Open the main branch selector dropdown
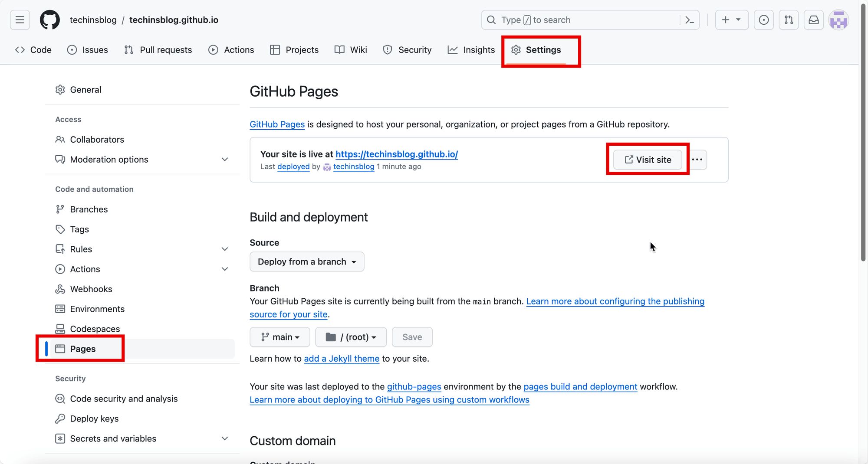 [x=280, y=337]
